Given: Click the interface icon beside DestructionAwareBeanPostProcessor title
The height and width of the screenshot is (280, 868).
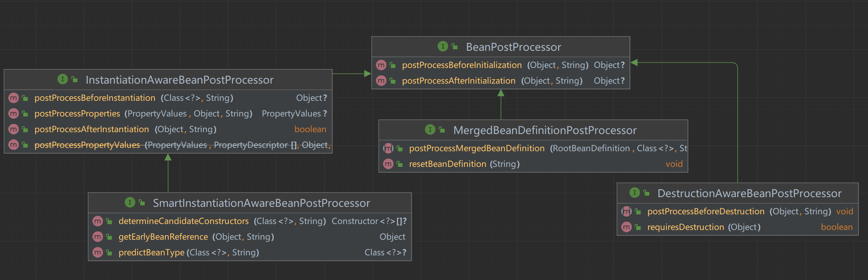Looking at the screenshot, I should pyautogui.click(x=634, y=193).
